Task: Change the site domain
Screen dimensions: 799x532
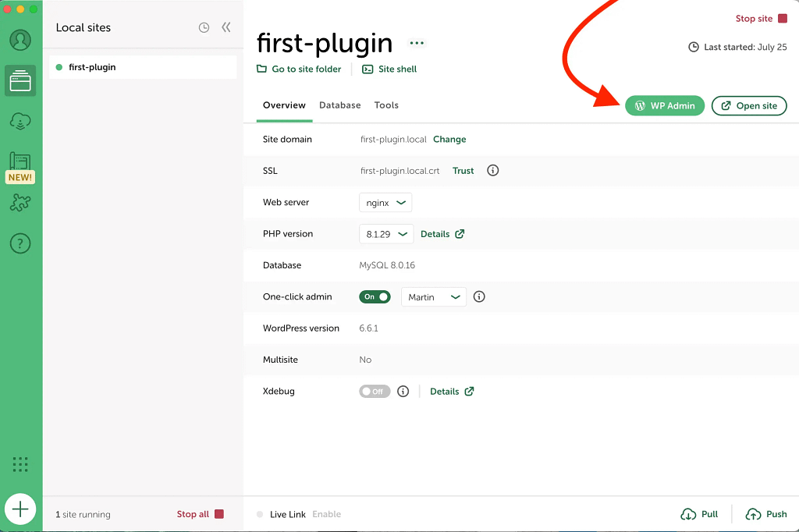Action: coord(449,139)
